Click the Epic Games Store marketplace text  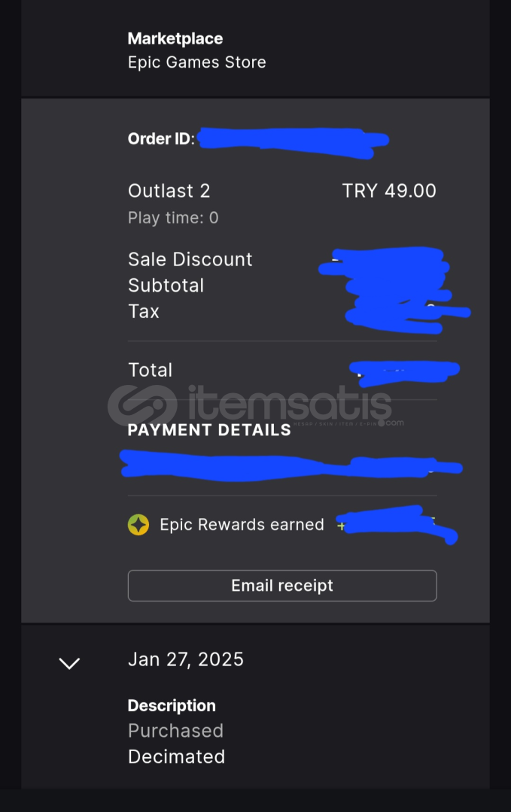pyautogui.click(x=197, y=62)
